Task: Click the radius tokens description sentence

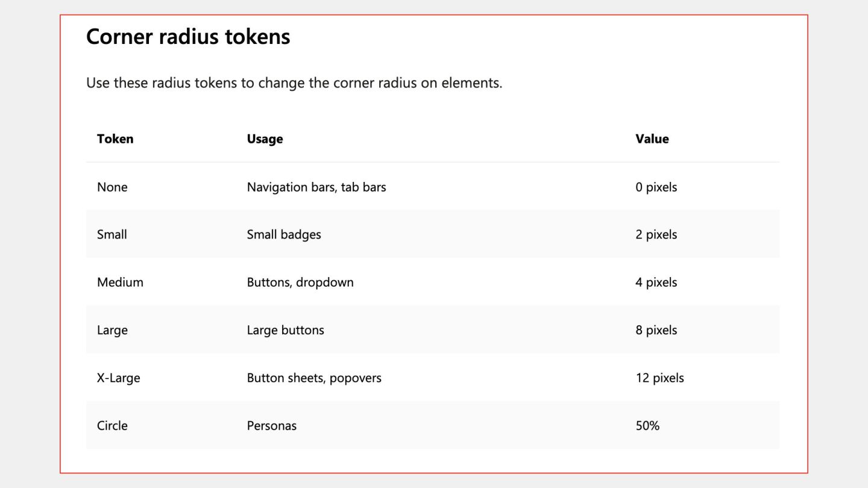Action: 294,83
